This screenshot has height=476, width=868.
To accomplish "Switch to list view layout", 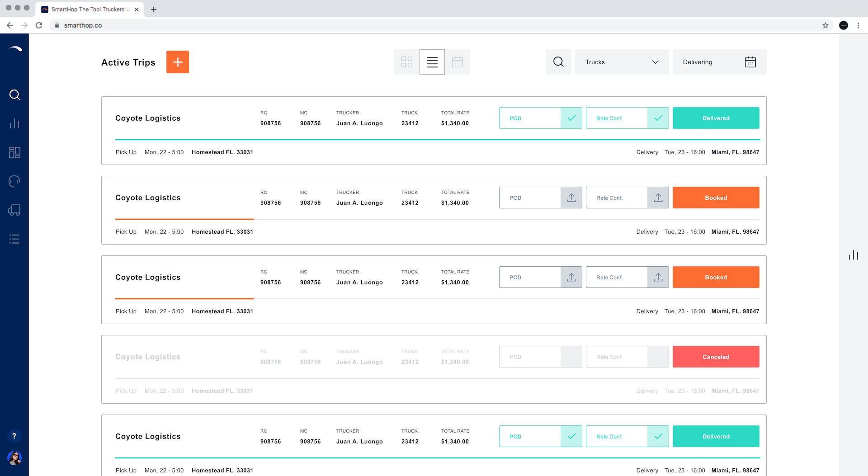I will tap(432, 62).
